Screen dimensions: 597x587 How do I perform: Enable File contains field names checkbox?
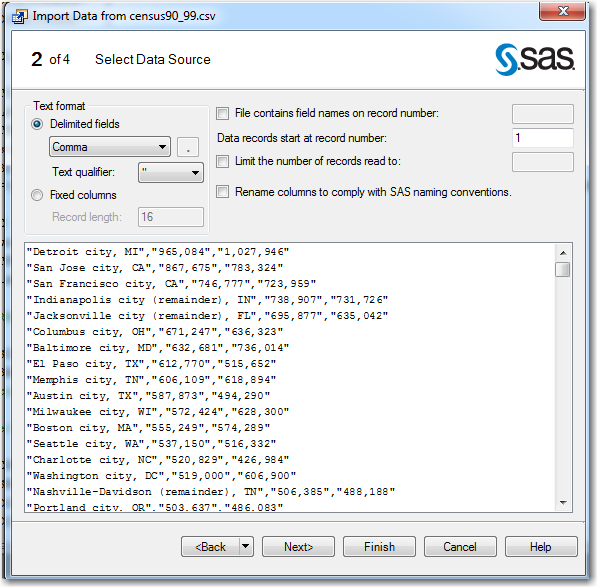point(222,113)
